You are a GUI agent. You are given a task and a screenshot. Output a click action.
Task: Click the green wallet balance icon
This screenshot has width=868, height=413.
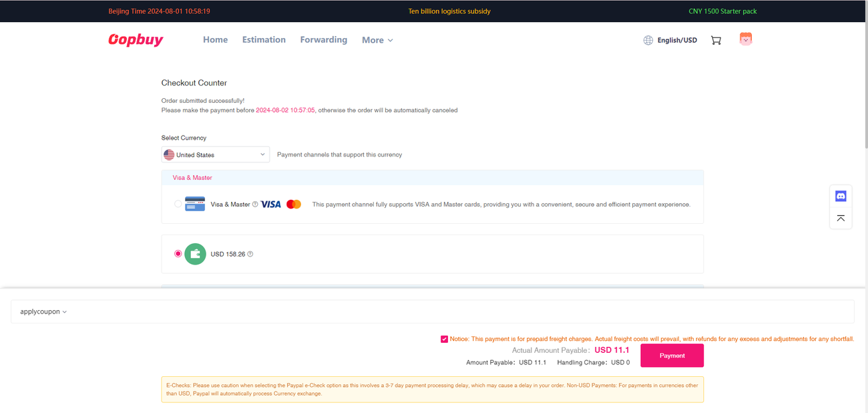[x=195, y=254]
